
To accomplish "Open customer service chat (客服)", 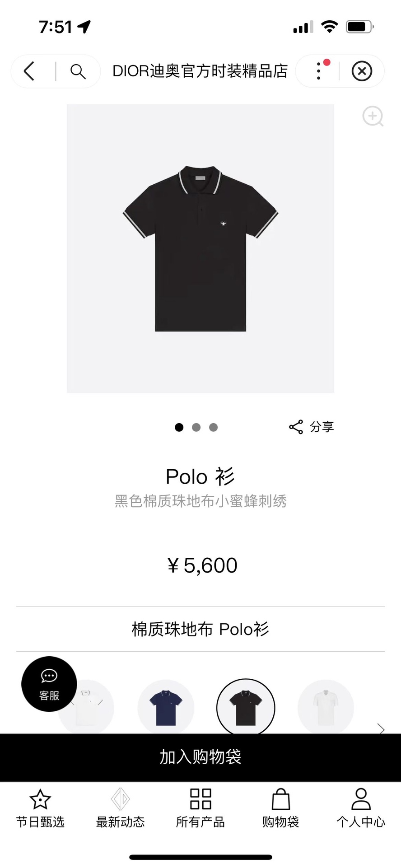I will coord(49,684).
